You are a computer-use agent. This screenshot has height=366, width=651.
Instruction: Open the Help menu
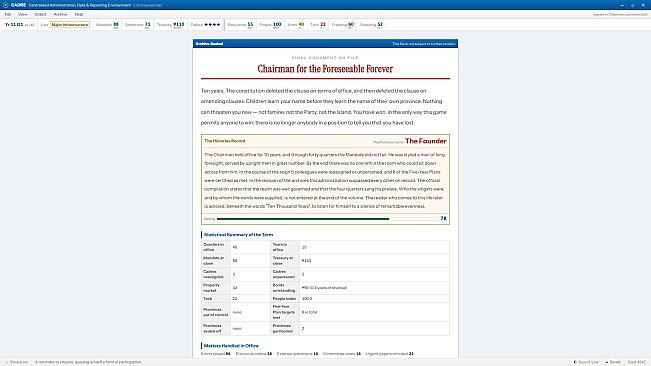point(78,14)
